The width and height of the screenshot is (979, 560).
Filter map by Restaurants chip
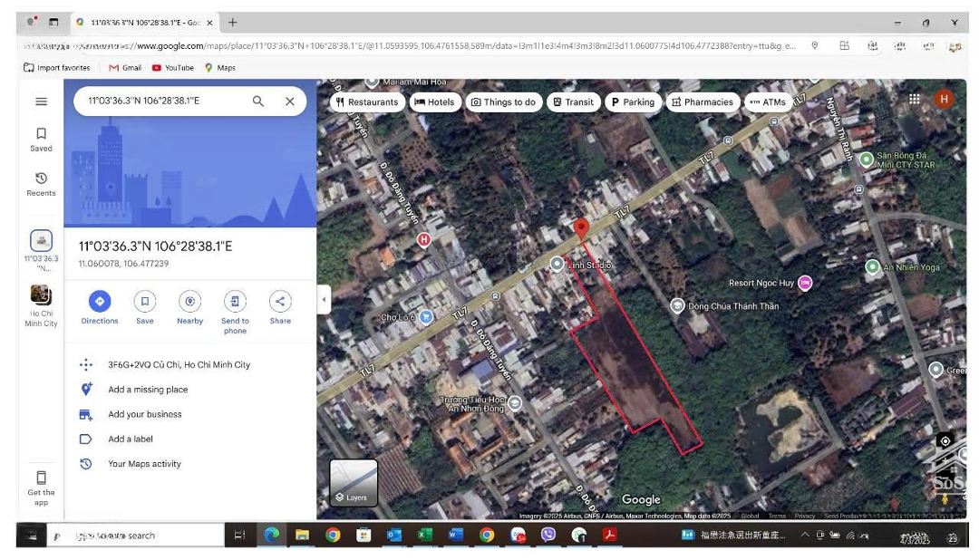(x=367, y=102)
